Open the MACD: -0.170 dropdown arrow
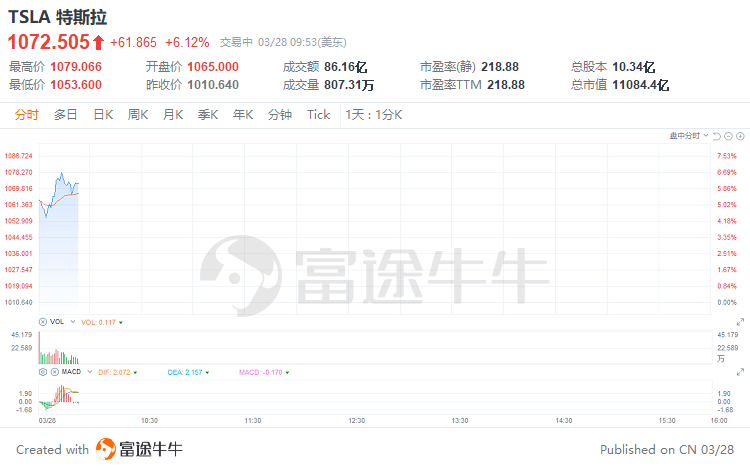Image resolution: width=750 pixels, height=470 pixels. point(287,372)
